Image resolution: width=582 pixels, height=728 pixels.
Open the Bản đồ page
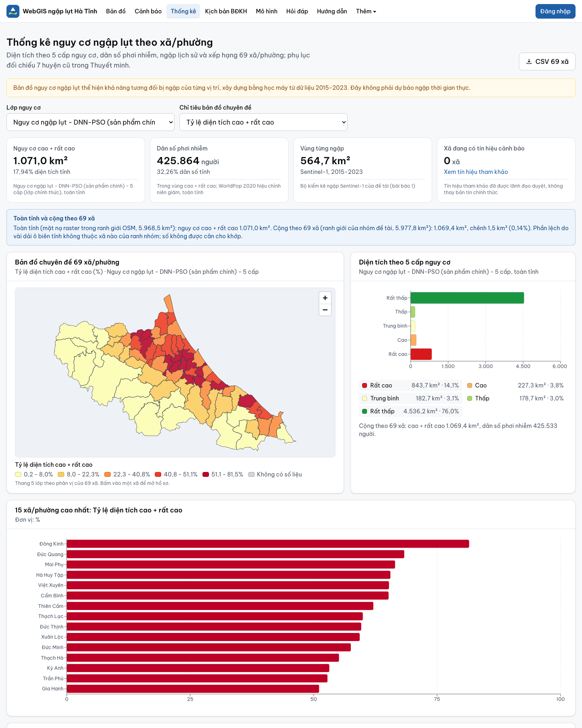(x=116, y=11)
